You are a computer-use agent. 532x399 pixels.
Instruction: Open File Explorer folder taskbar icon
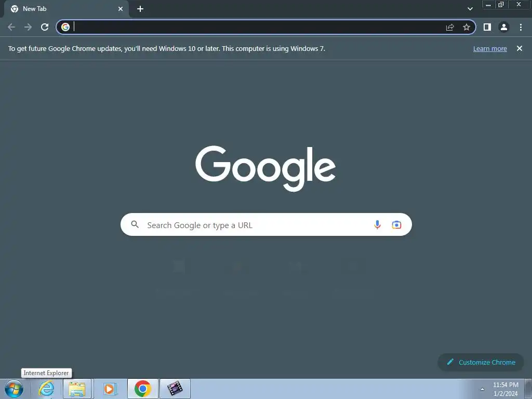77,389
